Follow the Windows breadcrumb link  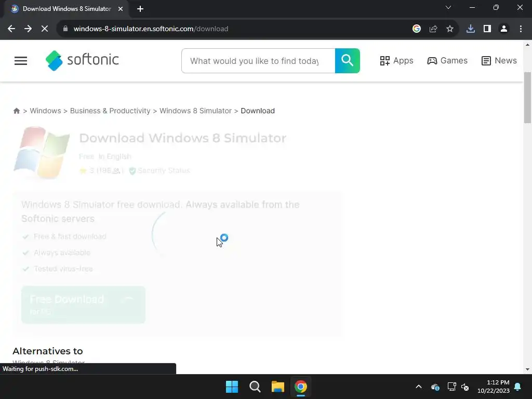pos(46,111)
